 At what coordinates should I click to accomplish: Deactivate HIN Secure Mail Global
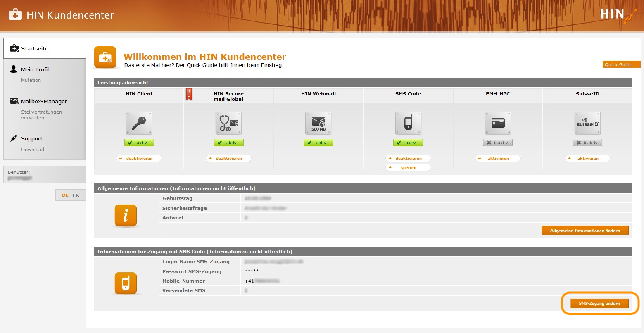228,158
